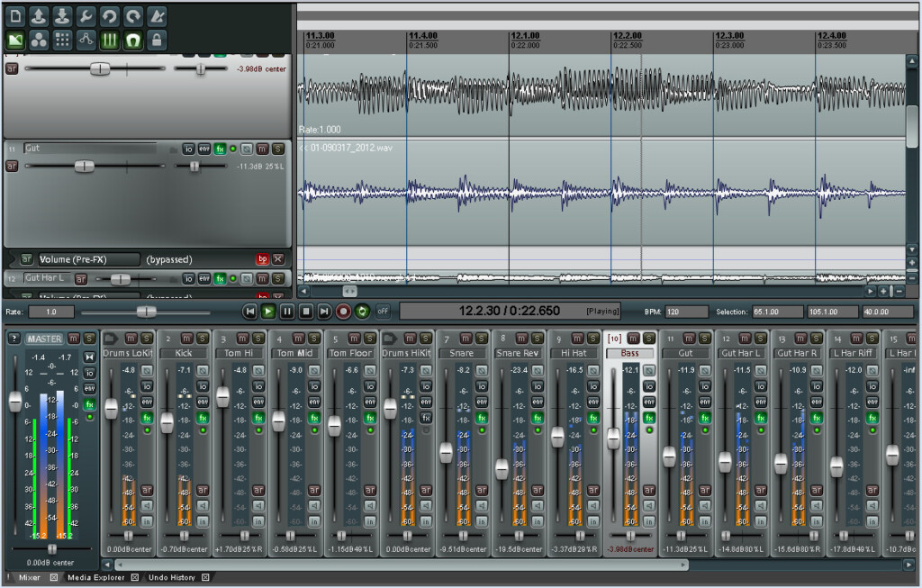Open project settings with the wrench icon
Image resolution: width=922 pixels, height=588 pixels.
86,16
